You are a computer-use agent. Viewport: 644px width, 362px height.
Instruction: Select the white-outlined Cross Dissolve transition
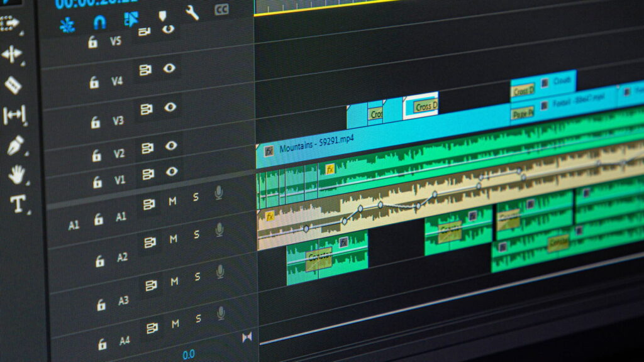click(421, 105)
